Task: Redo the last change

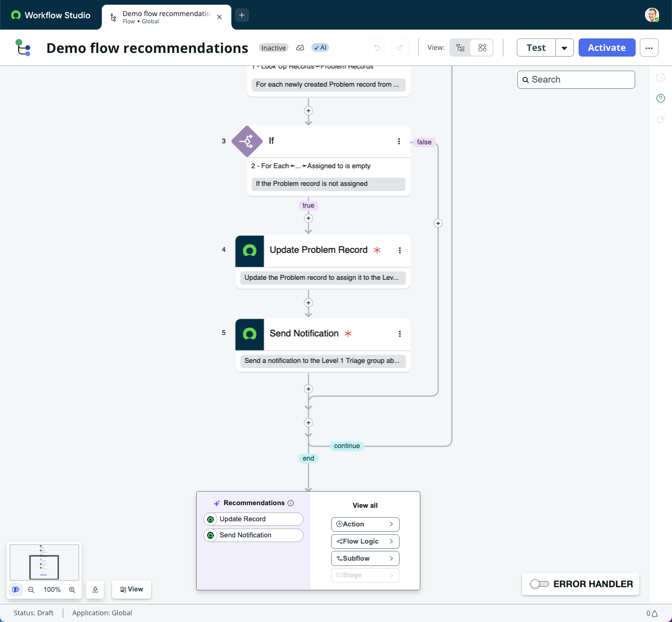Action: coord(400,48)
